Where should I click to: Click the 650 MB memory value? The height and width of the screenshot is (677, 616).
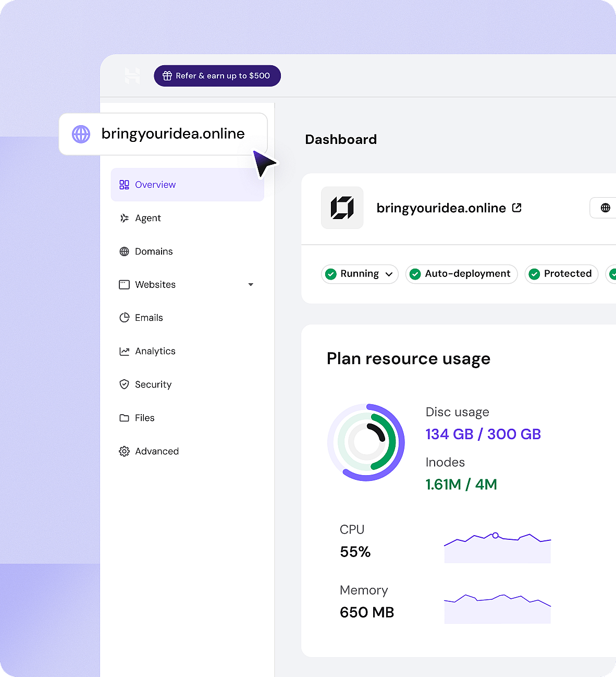pos(367,612)
